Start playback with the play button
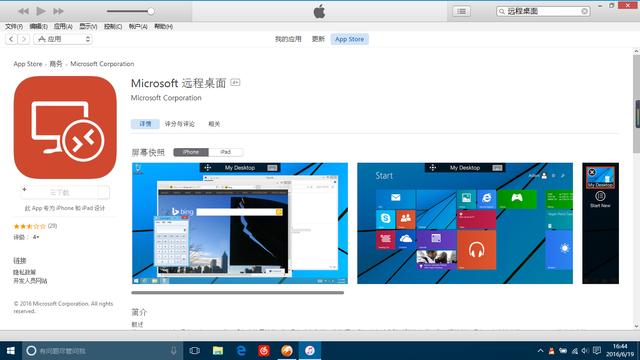The height and width of the screenshot is (360, 640). 41,11
